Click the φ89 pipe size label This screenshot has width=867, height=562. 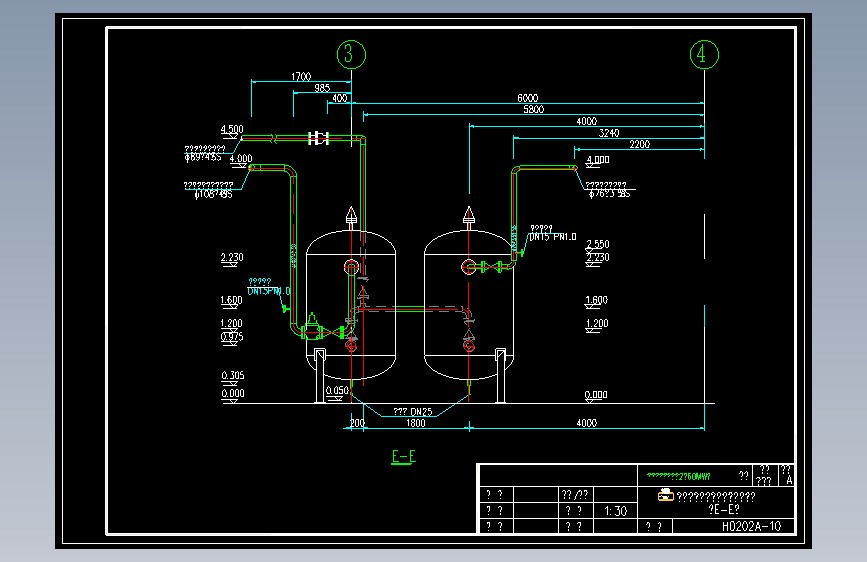coord(203,157)
